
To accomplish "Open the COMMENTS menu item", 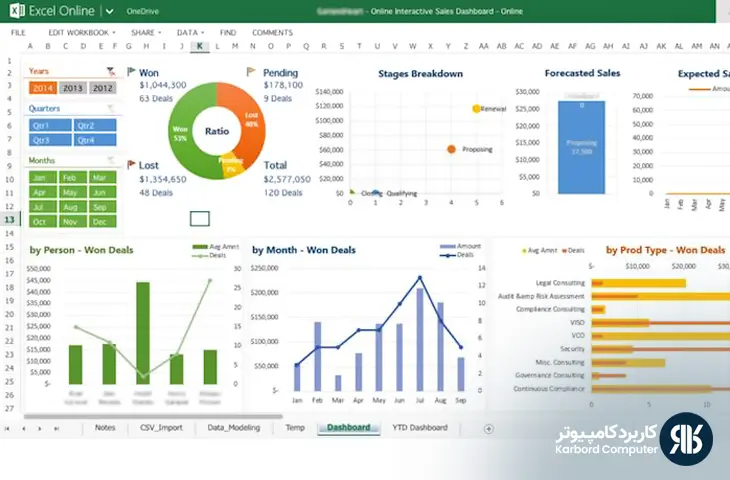I will point(272,33).
